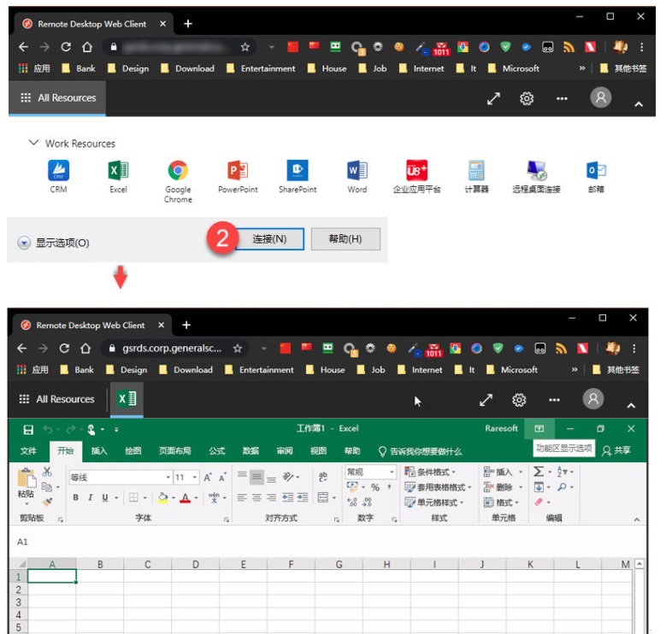Screen dimensions: 672x634
Task: Open the 邮箱 mail app
Action: coord(596,171)
